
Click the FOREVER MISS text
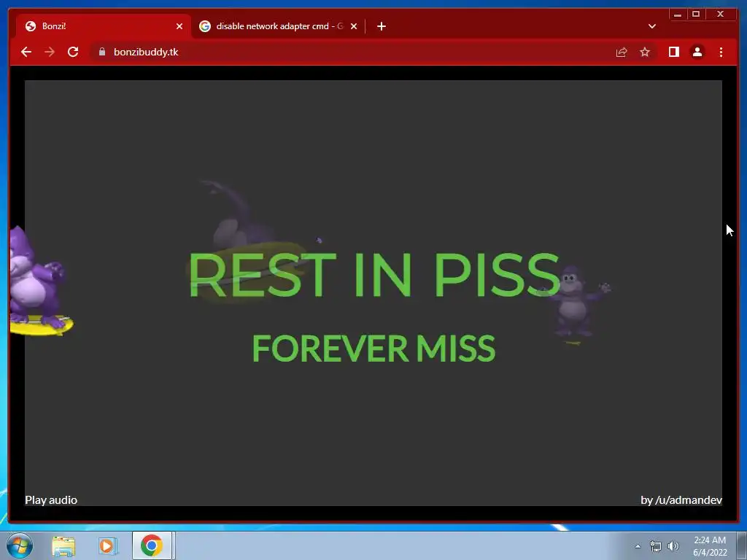pos(373,348)
